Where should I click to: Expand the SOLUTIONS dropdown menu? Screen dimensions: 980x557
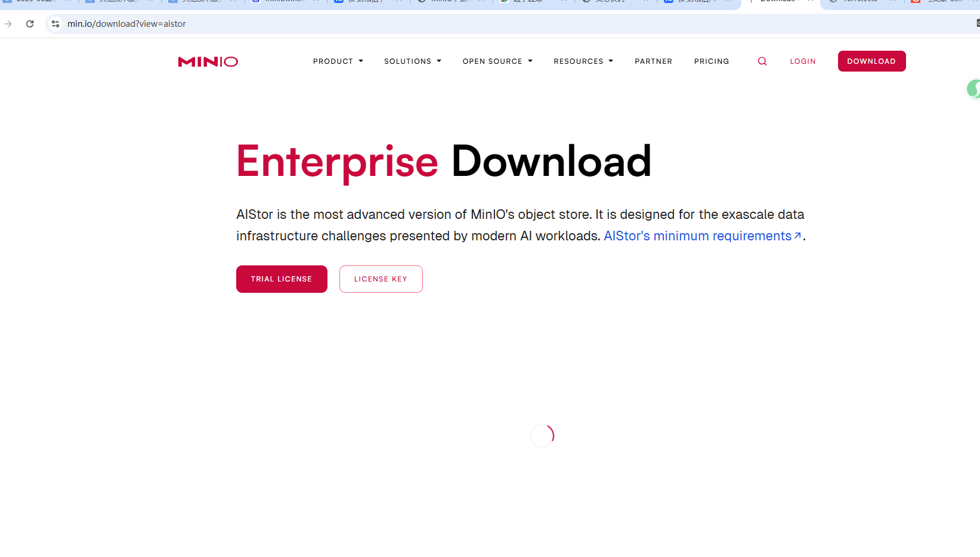pos(413,61)
